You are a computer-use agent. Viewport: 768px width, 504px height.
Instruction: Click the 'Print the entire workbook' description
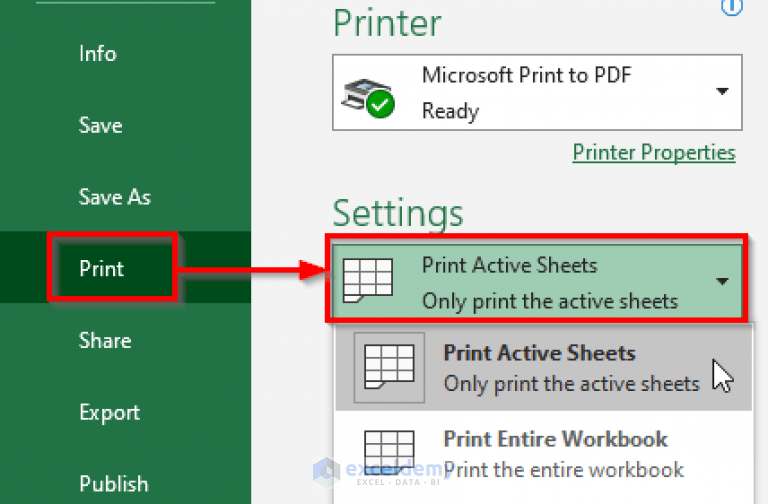[x=563, y=470]
